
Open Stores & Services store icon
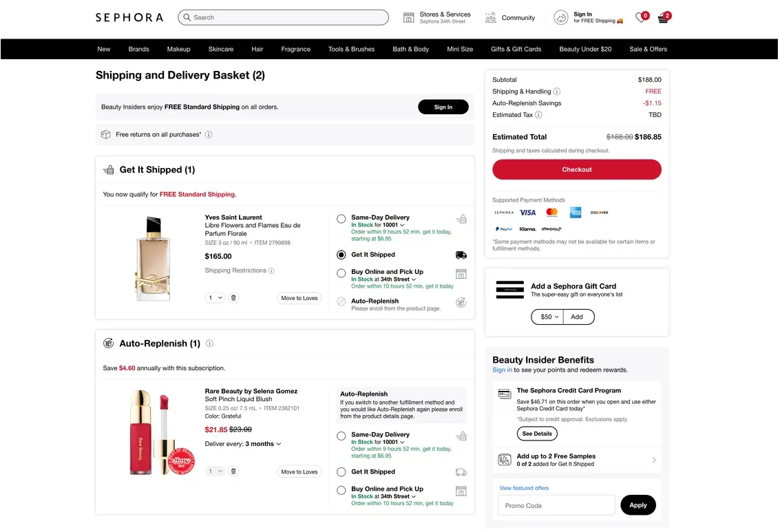tap(408, 17)
